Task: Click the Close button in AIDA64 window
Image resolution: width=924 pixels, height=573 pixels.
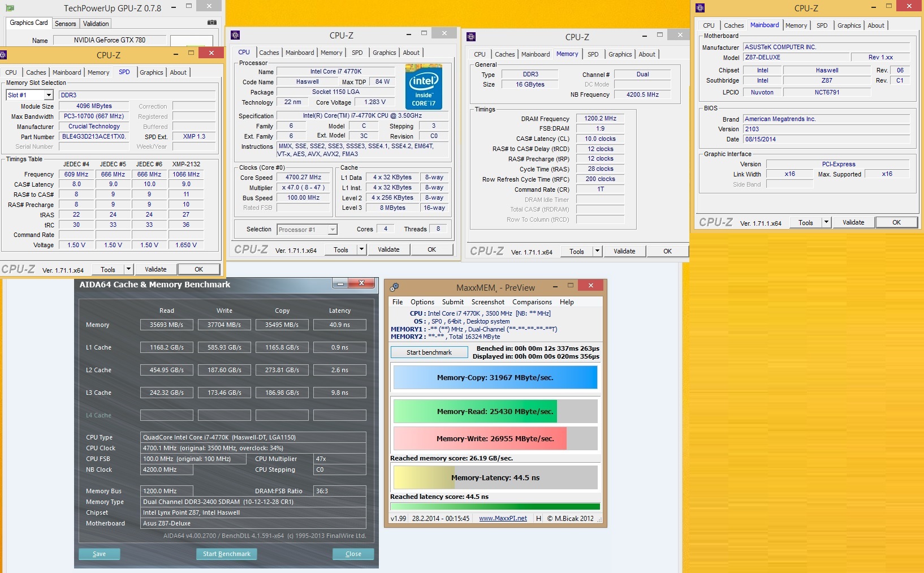Action: [x=353, y=554]
